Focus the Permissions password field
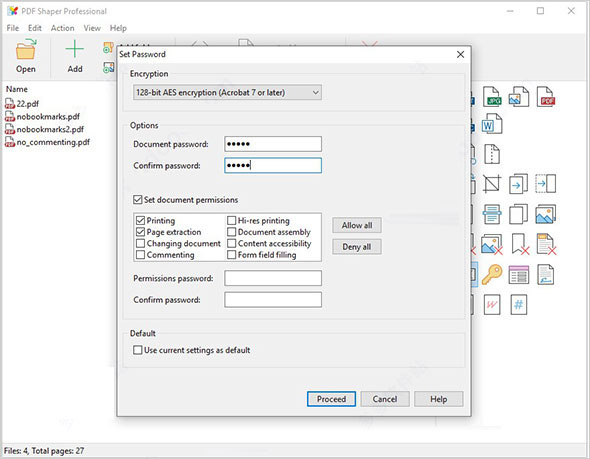 click(273, 278)
